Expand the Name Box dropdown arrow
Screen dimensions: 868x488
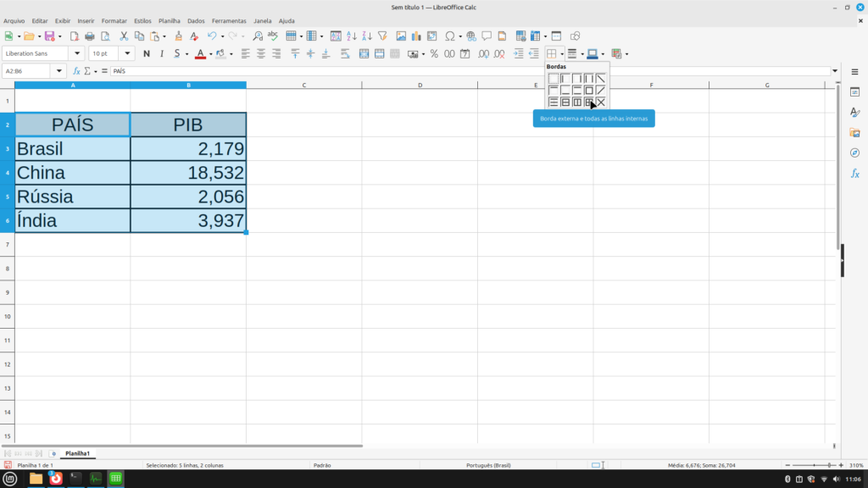coord(64,71)
